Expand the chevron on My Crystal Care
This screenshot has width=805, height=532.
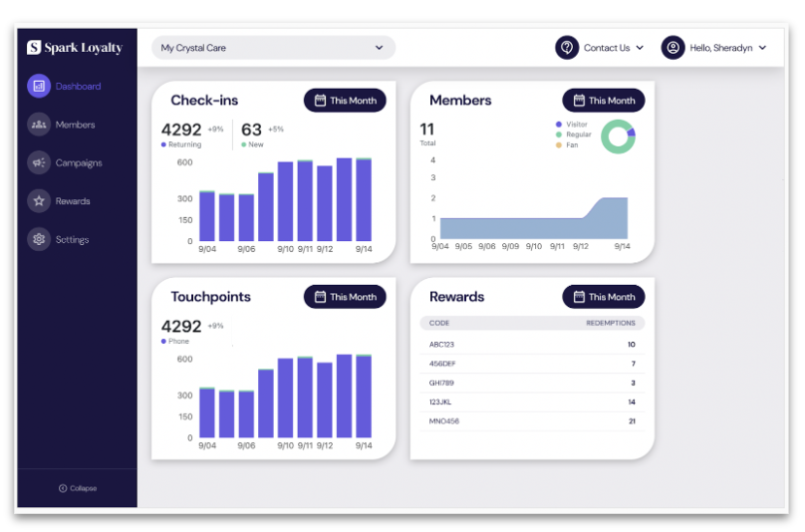point(379,48)
